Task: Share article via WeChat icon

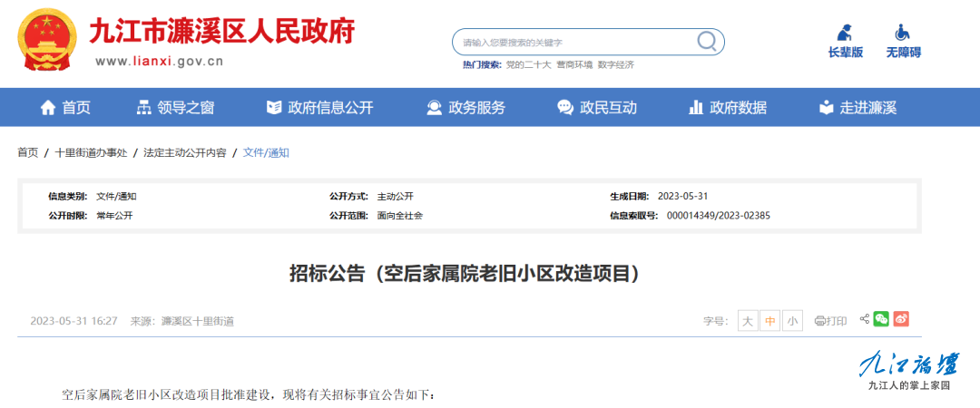Action: [x=881, y=319]
